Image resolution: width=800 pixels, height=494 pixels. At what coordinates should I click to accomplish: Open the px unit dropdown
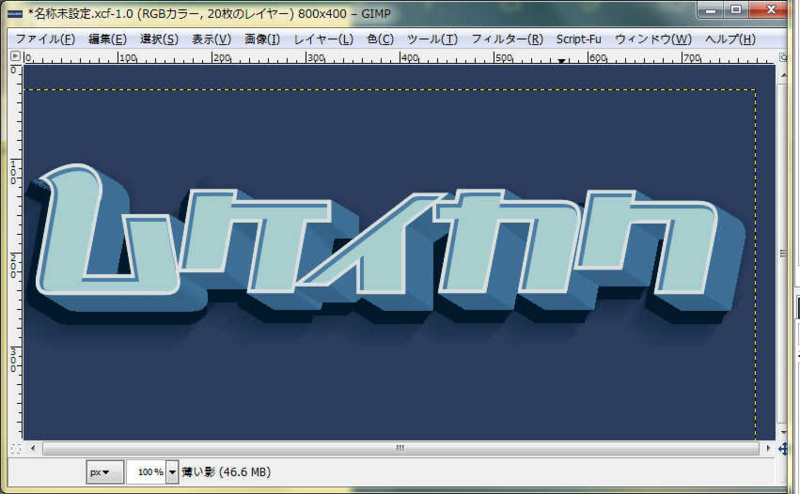[x=105, y=472]
